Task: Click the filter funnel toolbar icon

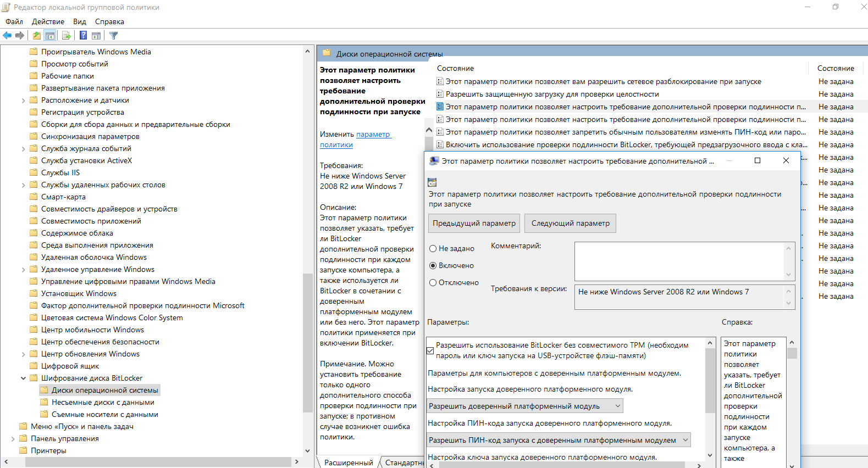Action: pos(114,36)
